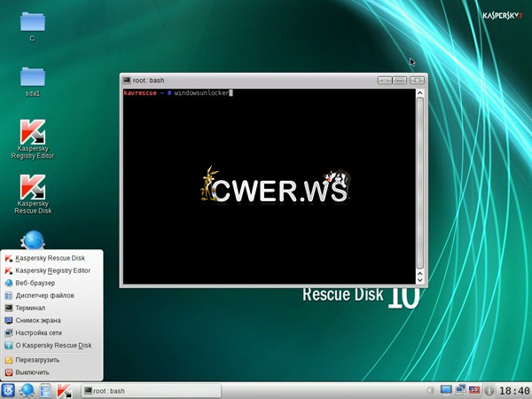
Task: Click Перезагрузить to restart
Action: click(x=41, y=360)
